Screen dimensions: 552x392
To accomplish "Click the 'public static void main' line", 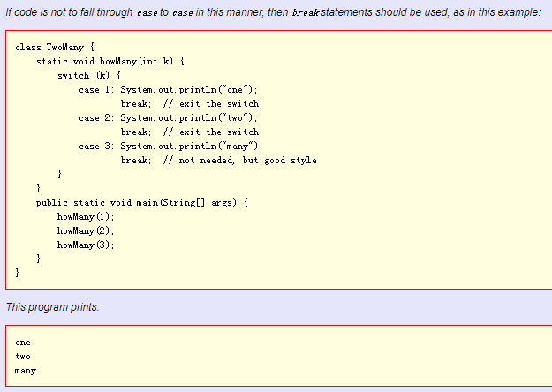I will tap(142, 203).
